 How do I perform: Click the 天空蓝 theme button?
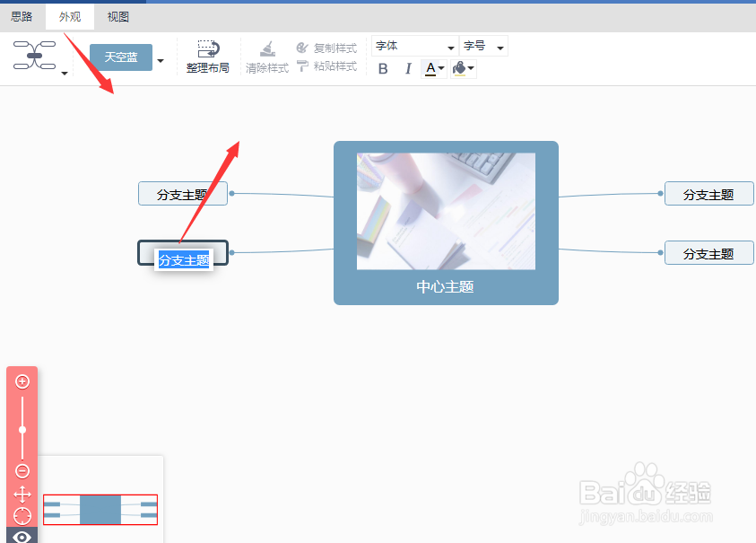pos(122,56)
